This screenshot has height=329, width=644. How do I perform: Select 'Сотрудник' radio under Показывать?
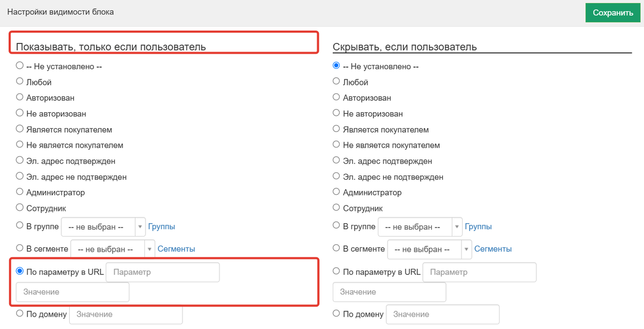[x=20, y=207]
